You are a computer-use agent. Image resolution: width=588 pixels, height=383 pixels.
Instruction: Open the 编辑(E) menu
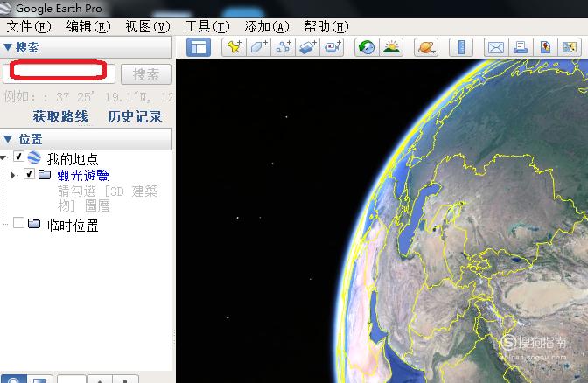pyautogui.click(x=88, y=26)
